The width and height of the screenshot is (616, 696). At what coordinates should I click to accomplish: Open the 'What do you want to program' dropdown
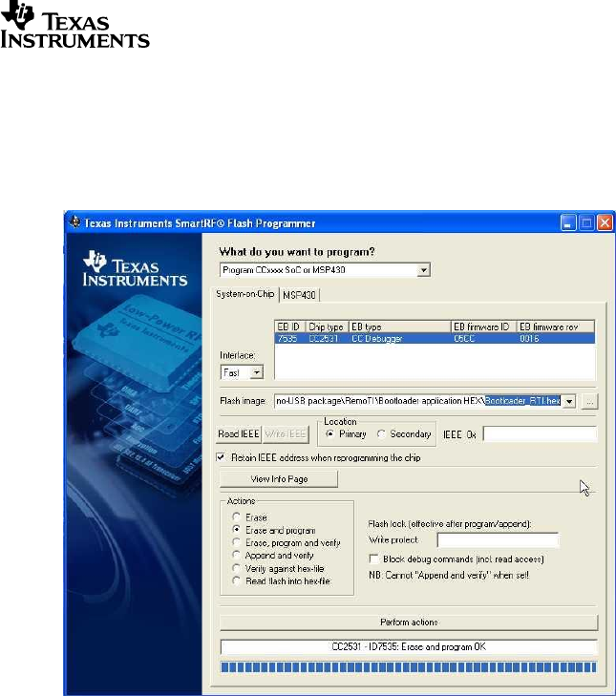(x=424, y=270)
